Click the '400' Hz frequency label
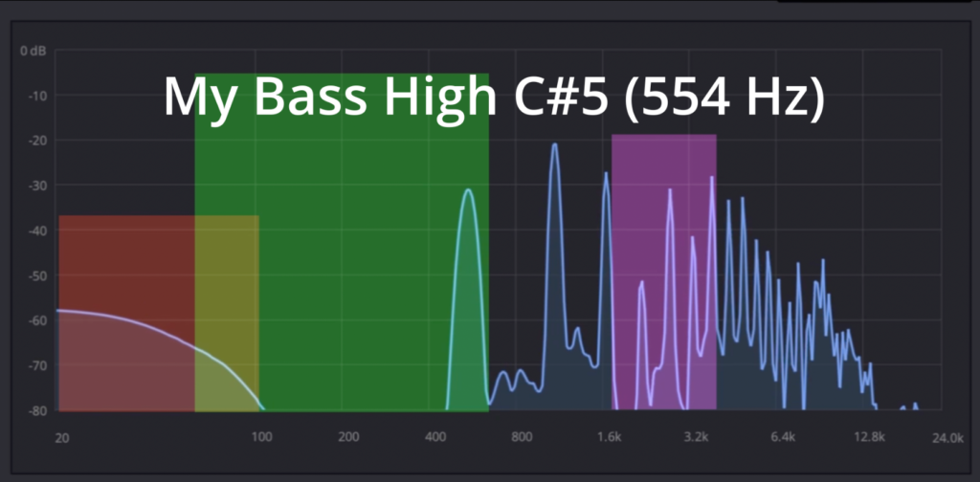This screenshot has height=482, width=980. pos(435,437)
